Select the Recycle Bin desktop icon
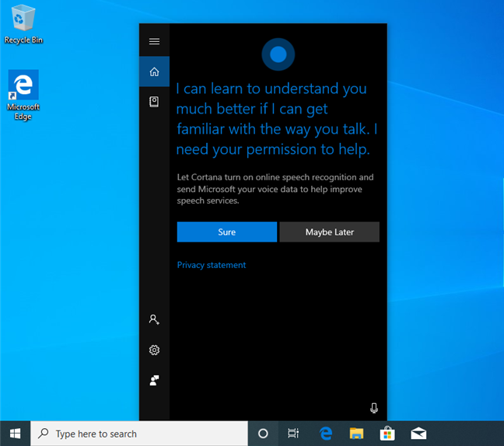This screenshot has height=446, width=504. click(23, 24)
